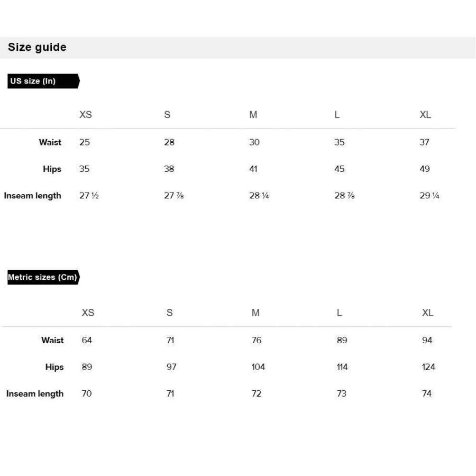Click the inseam value 73 in Metric table
Image resolution: width=476 pixels, height=476 pixels.
pos(342,393)
